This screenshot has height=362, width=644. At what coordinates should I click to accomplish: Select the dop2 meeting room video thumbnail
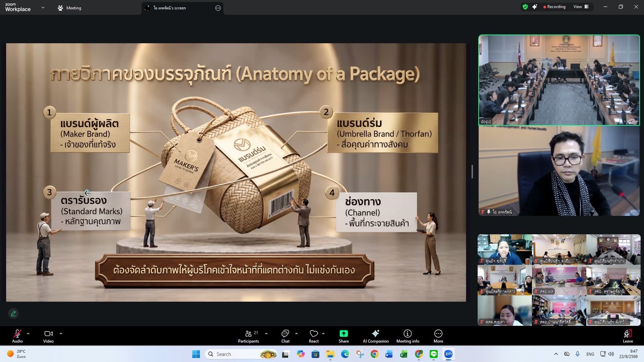(559, 80)
